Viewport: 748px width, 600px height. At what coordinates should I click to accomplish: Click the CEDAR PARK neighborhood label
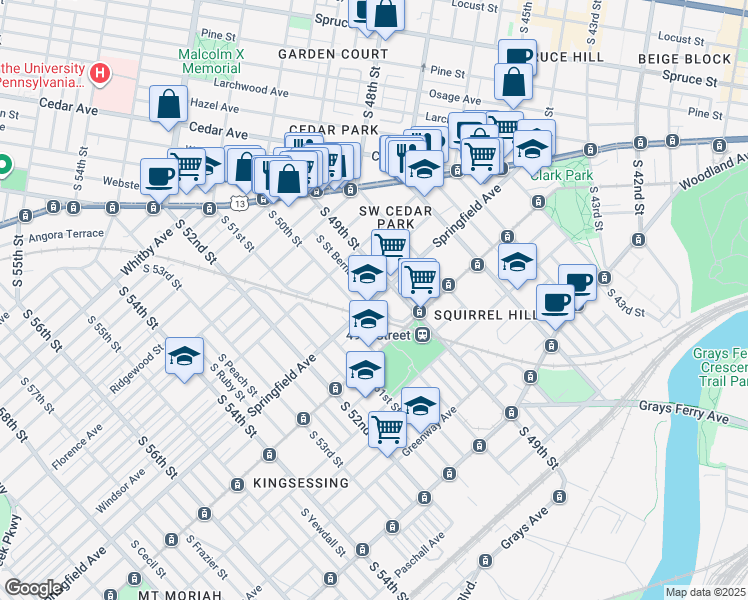[x=333, y=130]
